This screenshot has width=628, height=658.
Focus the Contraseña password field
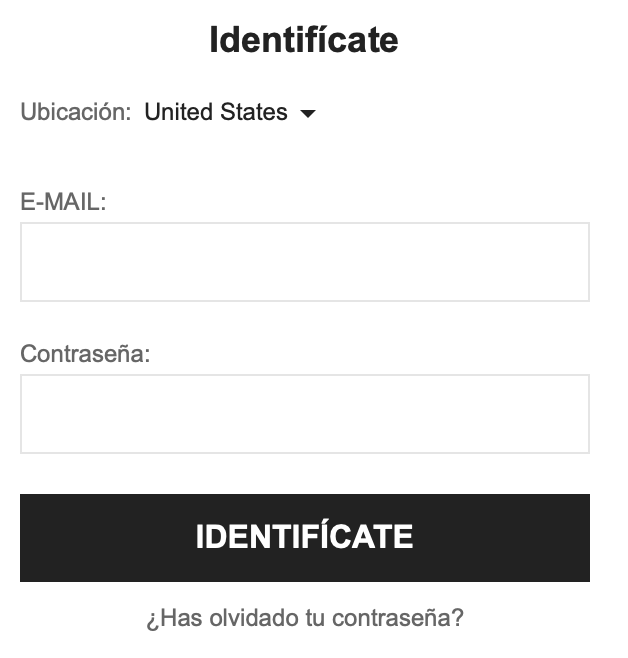304,414
